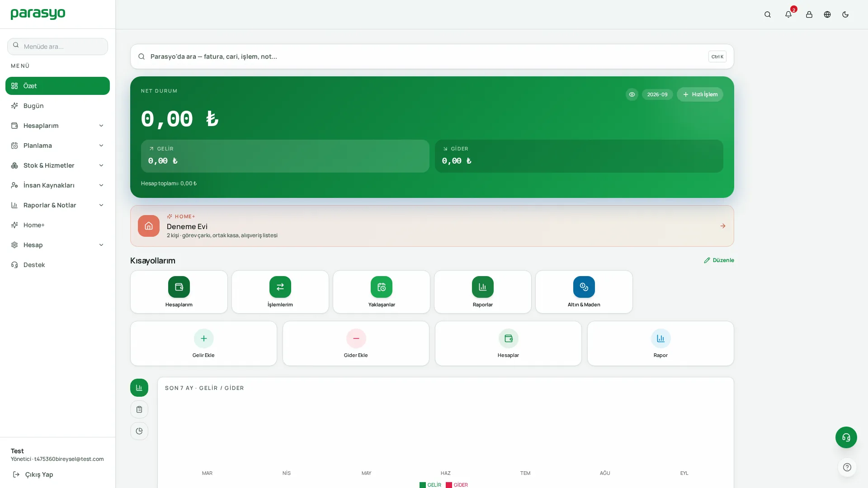Open the Altın & Maden shortcut

click(x=584, y=292)
